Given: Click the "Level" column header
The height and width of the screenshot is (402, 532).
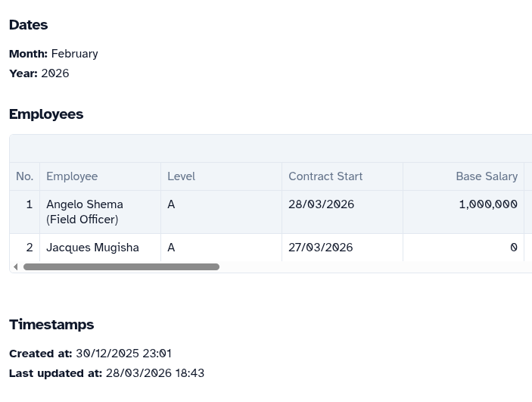Looking at the screenshot, I should pyautogui.click(x=181, y=176).
